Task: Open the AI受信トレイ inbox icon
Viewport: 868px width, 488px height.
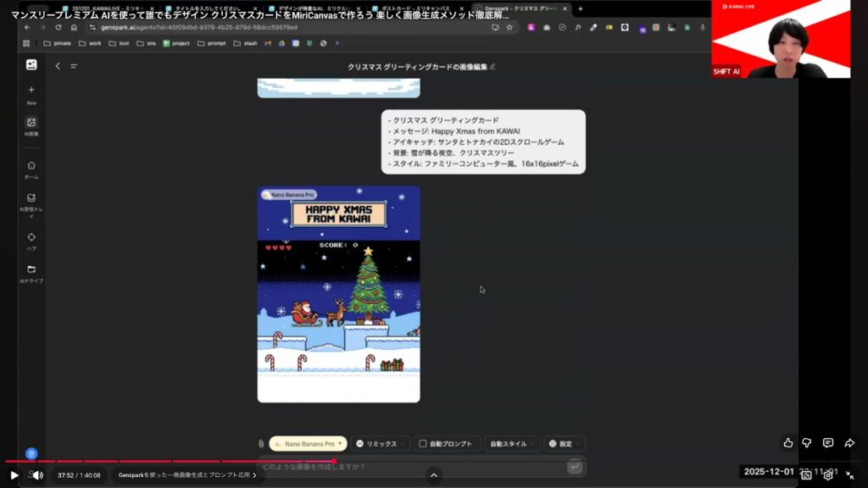Action: click(31, 198)
